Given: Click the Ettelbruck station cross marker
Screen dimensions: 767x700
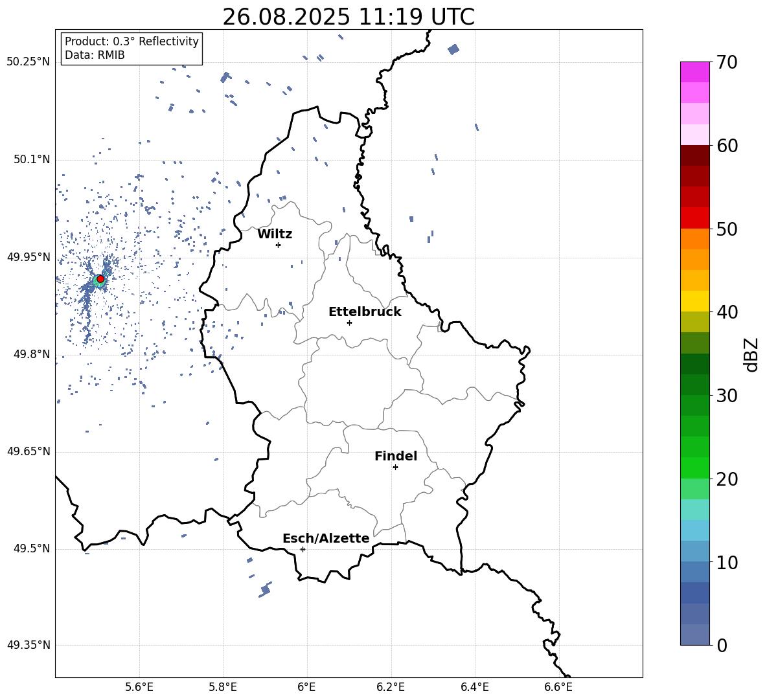Looking at the screenshot, I should pos(349,322).
